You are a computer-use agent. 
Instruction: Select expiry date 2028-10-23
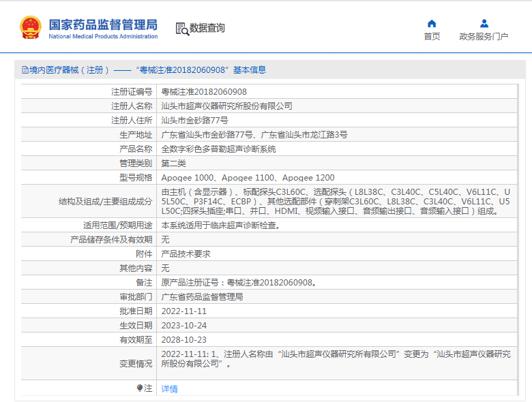point(184,339)
